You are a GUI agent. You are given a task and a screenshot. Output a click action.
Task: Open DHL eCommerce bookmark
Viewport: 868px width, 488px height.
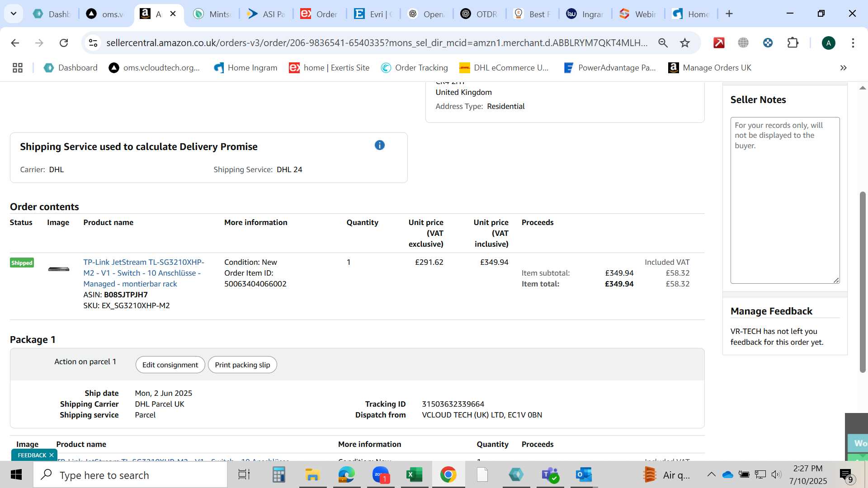[504, 68]
